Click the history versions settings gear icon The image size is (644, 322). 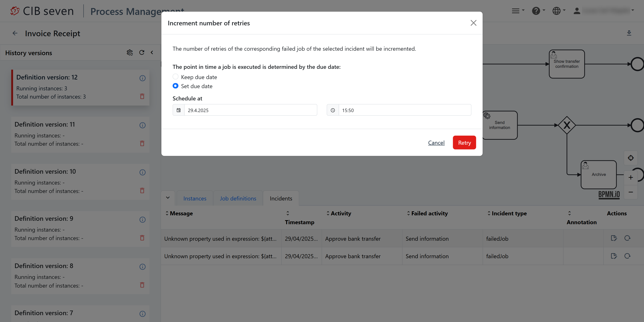coord(129,53)
